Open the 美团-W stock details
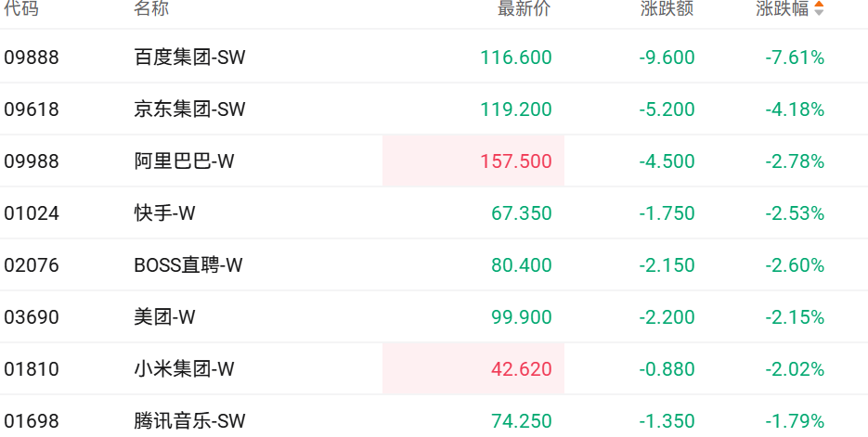The height and width of the screenshot is (437, 868). 164,317
